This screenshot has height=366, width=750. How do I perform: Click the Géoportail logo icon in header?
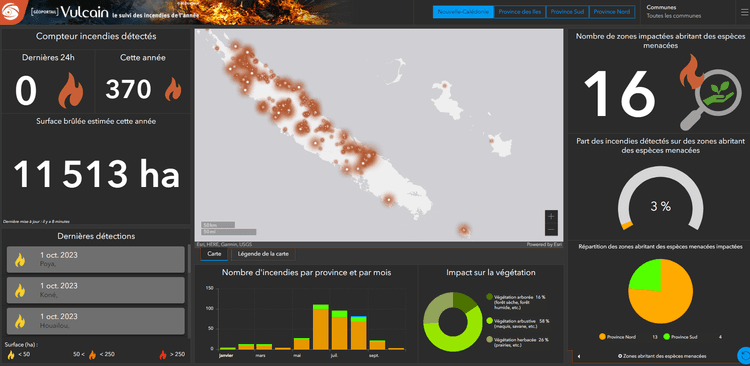(11, 12)
